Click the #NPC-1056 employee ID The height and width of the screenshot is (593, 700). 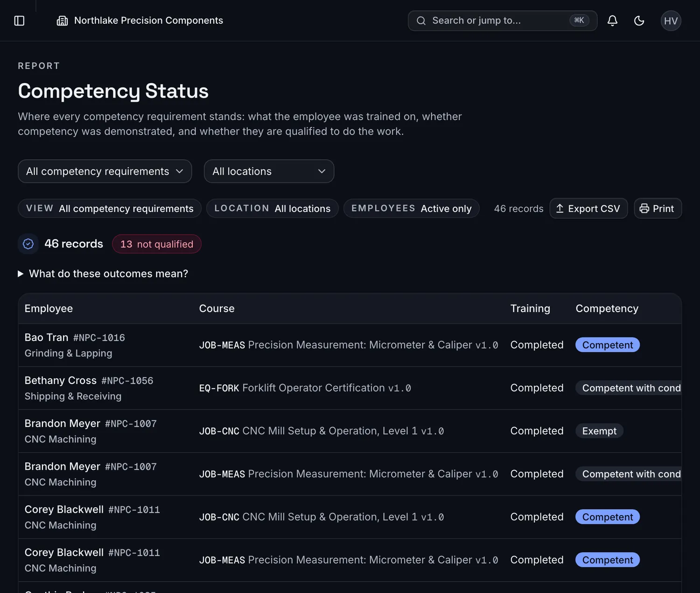click(127, 381)
